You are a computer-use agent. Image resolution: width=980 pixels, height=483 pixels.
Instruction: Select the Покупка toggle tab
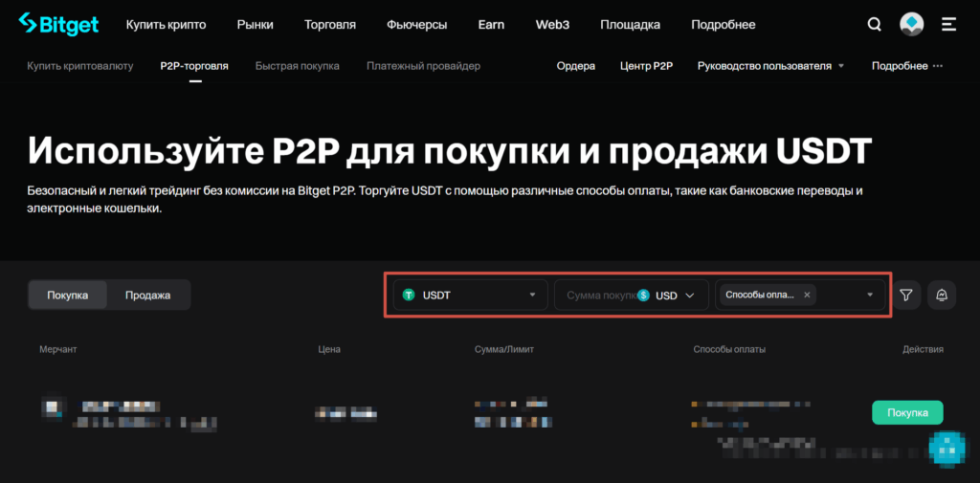pos(68,295)
